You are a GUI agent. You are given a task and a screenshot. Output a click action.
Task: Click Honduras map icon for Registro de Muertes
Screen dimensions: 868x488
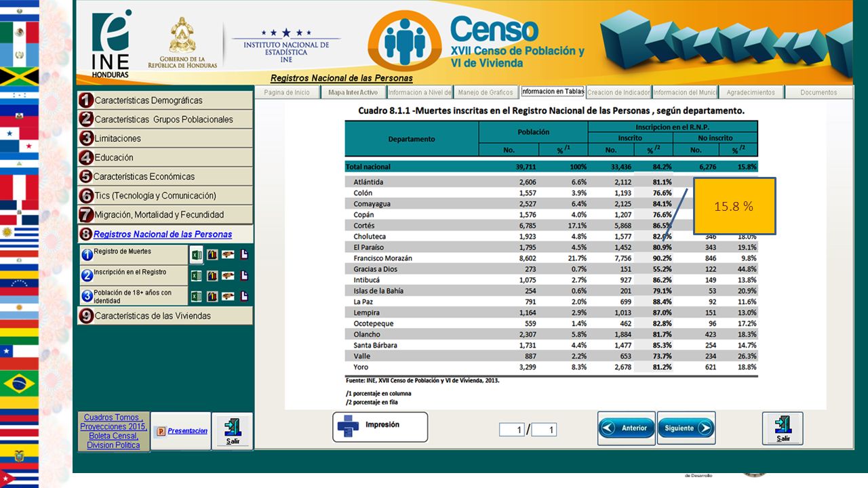(x=229, y=255)
